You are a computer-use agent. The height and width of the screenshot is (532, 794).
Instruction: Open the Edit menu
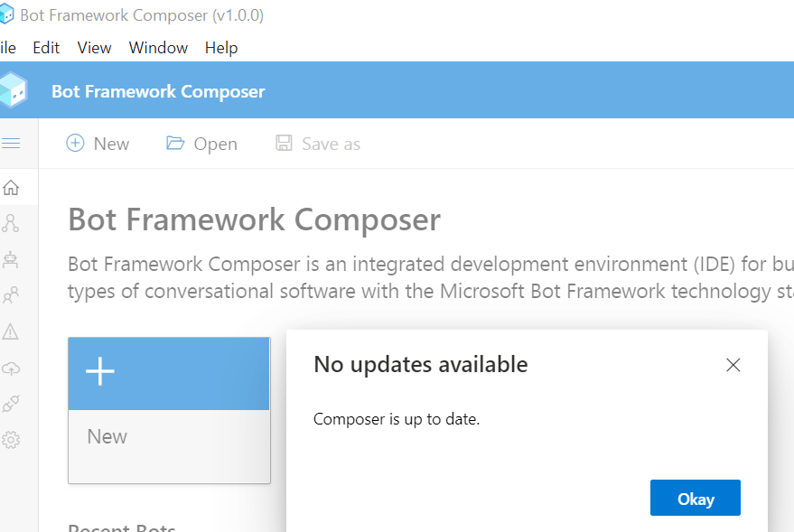point(46,48)
